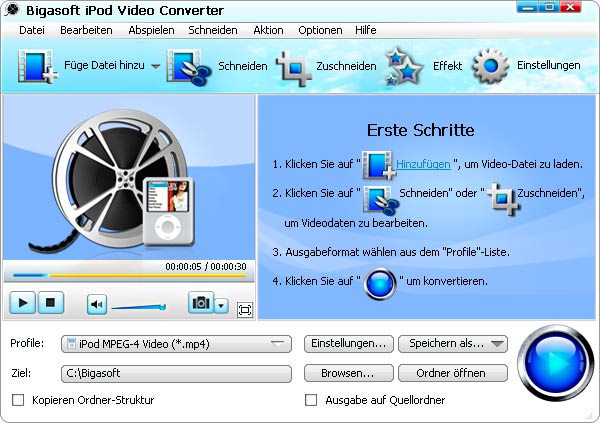Open the Speichern als... dropdown

point(453,343)
